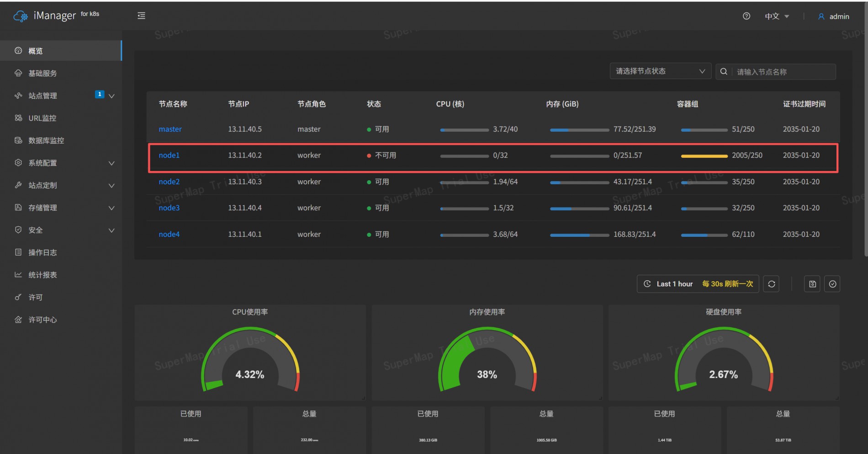Click the save icon in the monitoring toolbar
This screenshot has height=454, width=868.
coord(812,284)
